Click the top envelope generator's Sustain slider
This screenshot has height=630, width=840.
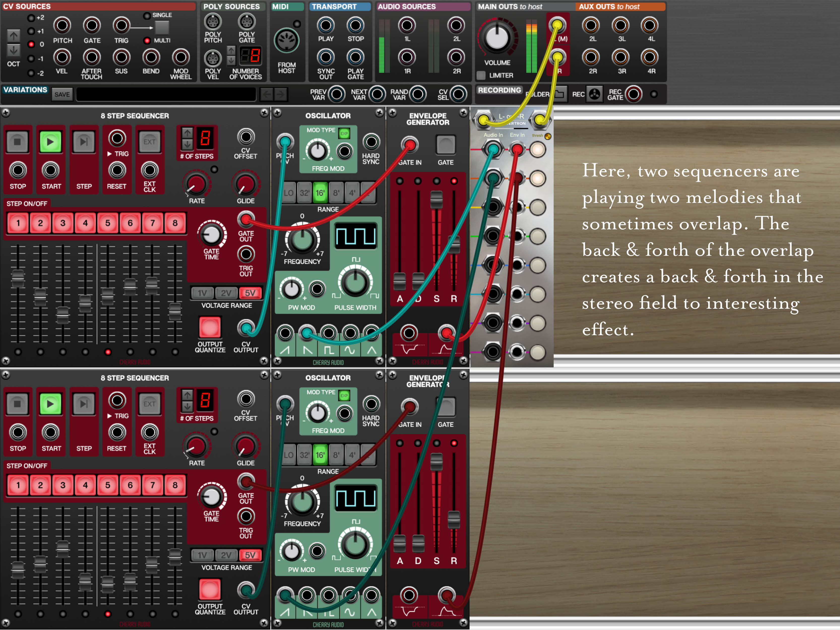pos(436,199)
